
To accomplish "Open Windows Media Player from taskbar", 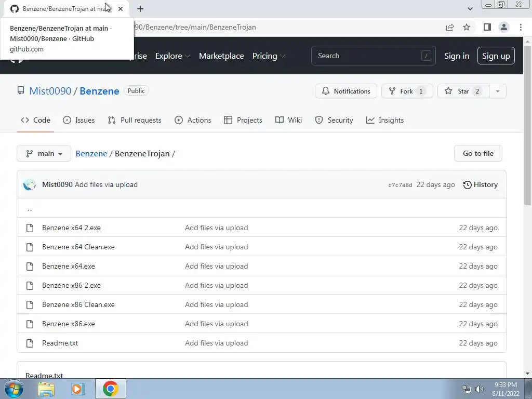I will point(77,389).
